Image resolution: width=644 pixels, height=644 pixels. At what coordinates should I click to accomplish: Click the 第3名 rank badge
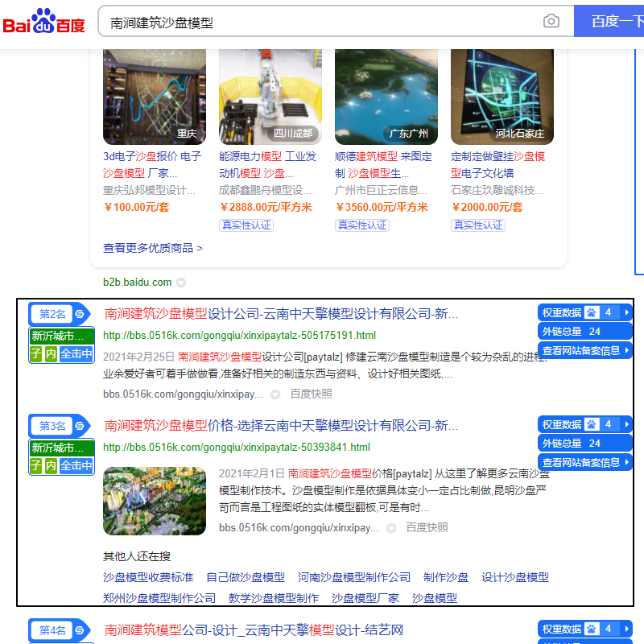click(x=52, y=426)
